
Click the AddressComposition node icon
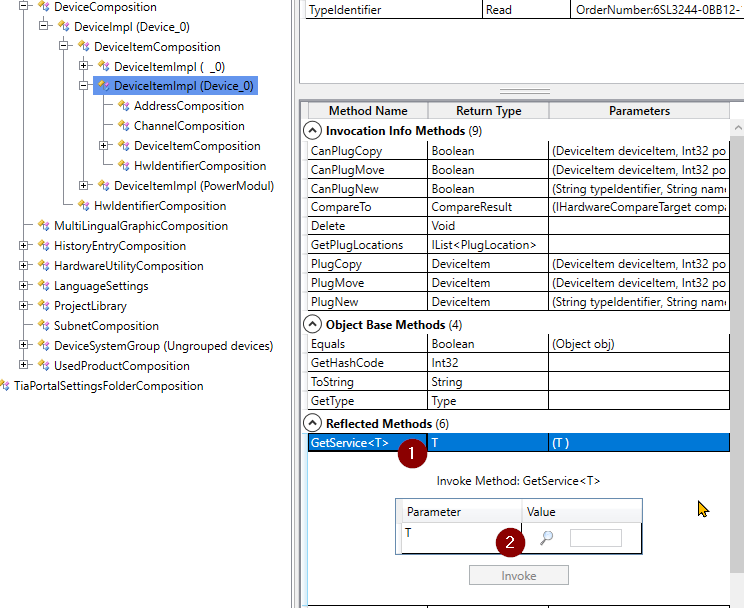click(123, 106)
